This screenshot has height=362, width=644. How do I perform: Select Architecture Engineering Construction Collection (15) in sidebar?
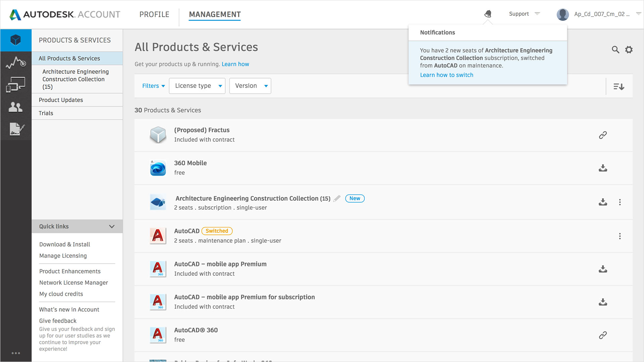click(77, 79)
